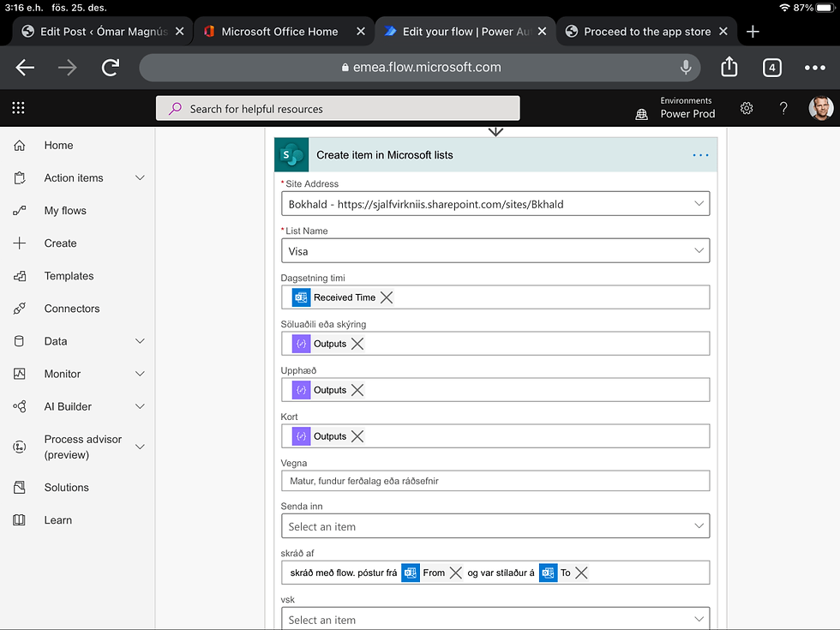Show the open tabs counter

tap(772, 68)
